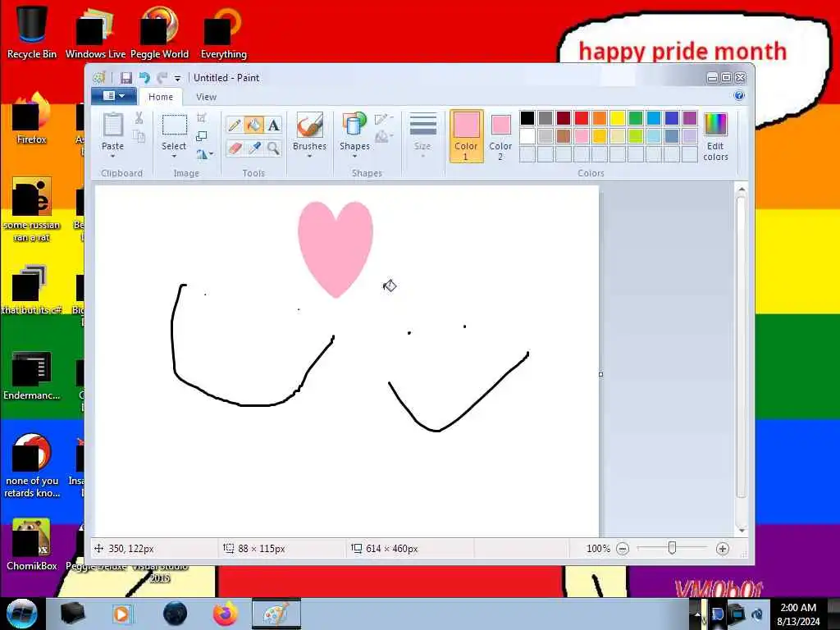Switch to the Home ribbon tab
The height and width of the screenshot is (630, 840).
coord(161,97)
